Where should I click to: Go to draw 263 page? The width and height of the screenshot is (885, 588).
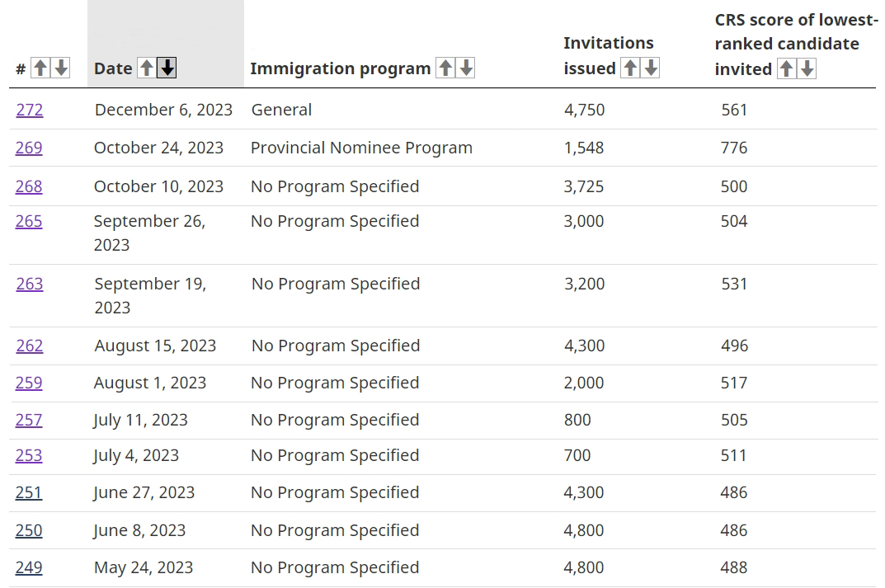tap(30, 284)
